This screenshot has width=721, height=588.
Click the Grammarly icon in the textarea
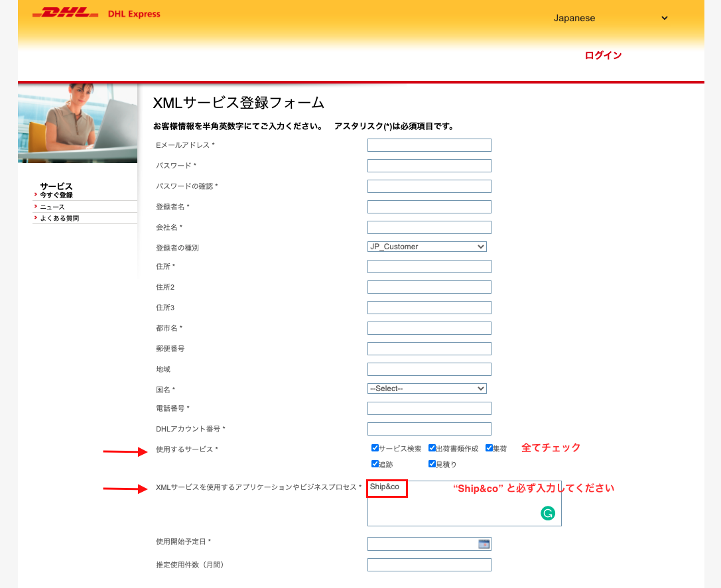pos(548,513)
